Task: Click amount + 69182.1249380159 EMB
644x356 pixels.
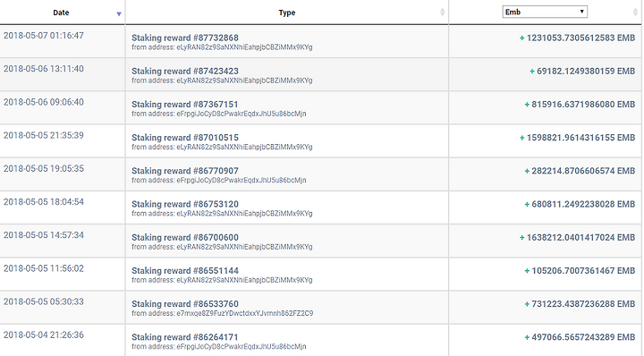Action: click(582, 71)
